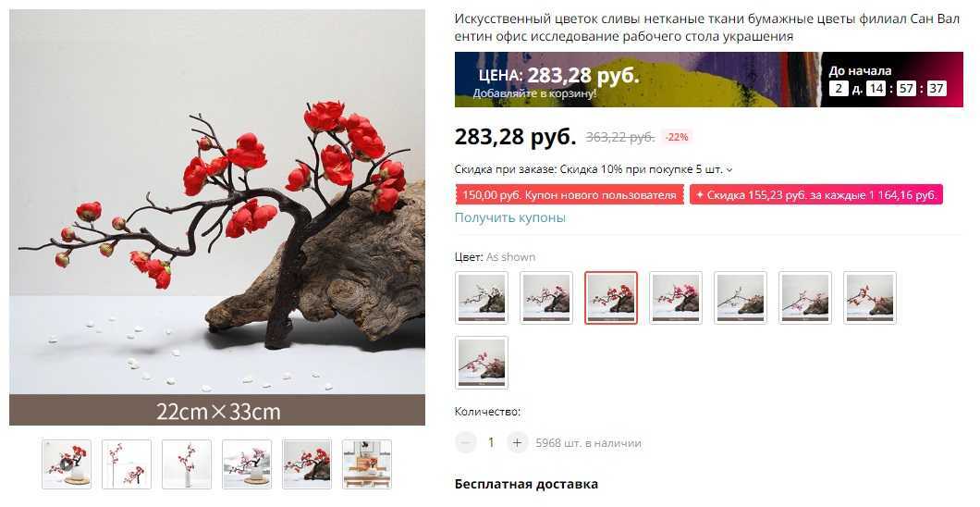Viewport: 980px width, 507px height.
Task: Play the video thumbnail in gallery
Action: click(x=67, y=464)
